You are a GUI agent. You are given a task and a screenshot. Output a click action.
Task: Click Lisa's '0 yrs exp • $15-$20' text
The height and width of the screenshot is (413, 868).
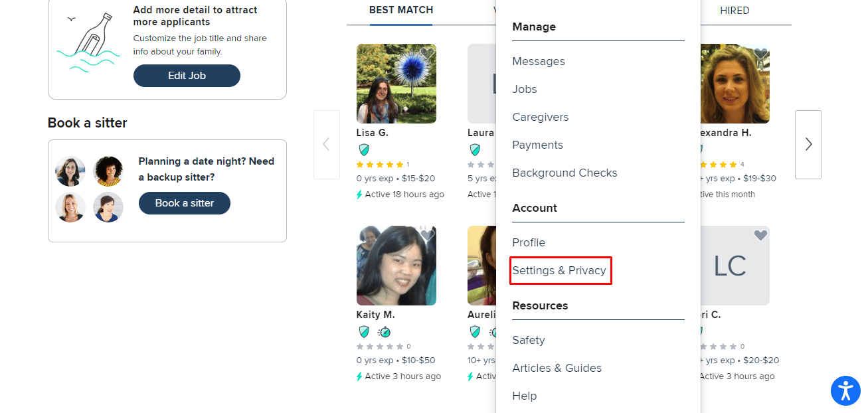click(396, 179)
